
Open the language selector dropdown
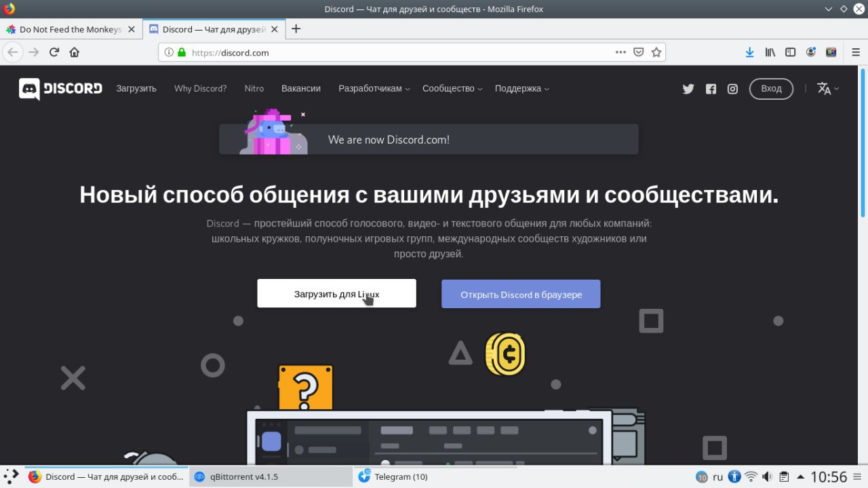point(828,89)
